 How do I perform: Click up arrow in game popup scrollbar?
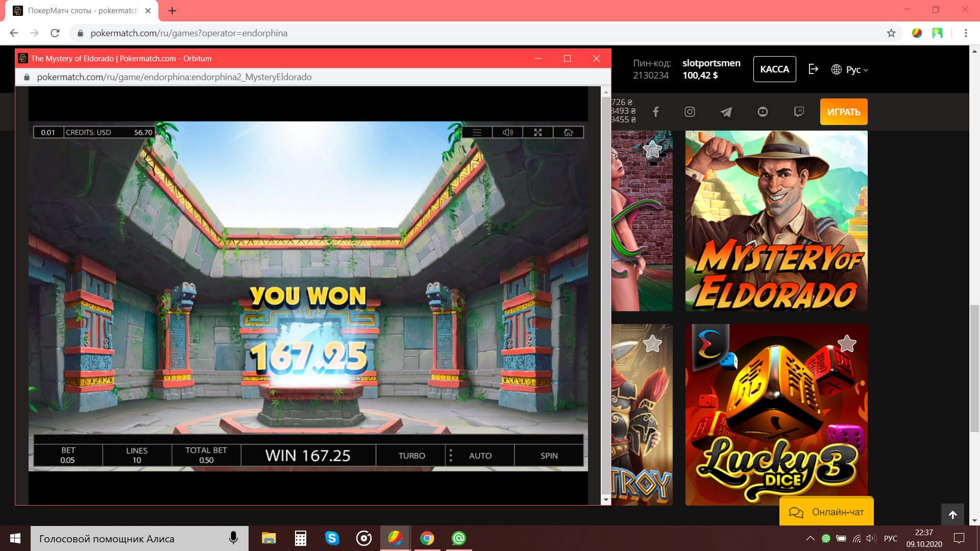coord(606,92)
